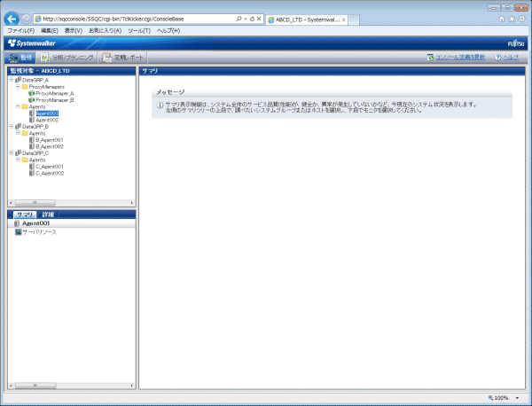Open the zoom level dropdown arrow
Viewport: 532px width, 406px height.
tap(517, 398)
